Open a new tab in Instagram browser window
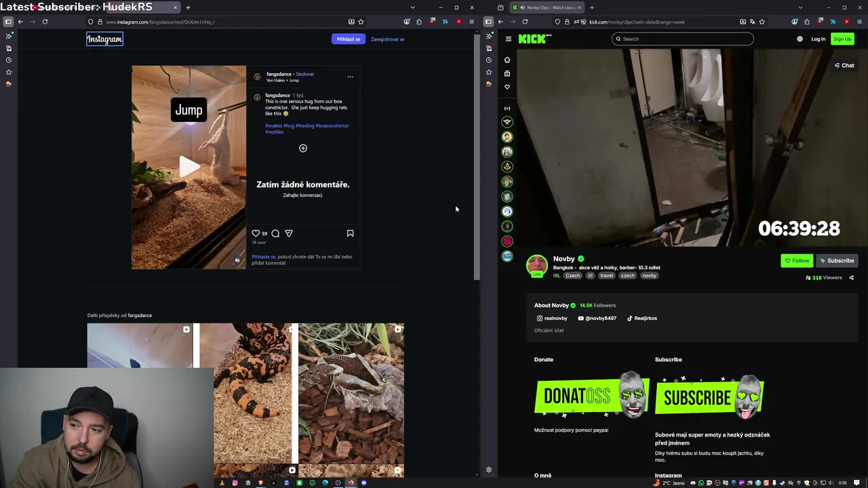868x488 pixels. 188,7
